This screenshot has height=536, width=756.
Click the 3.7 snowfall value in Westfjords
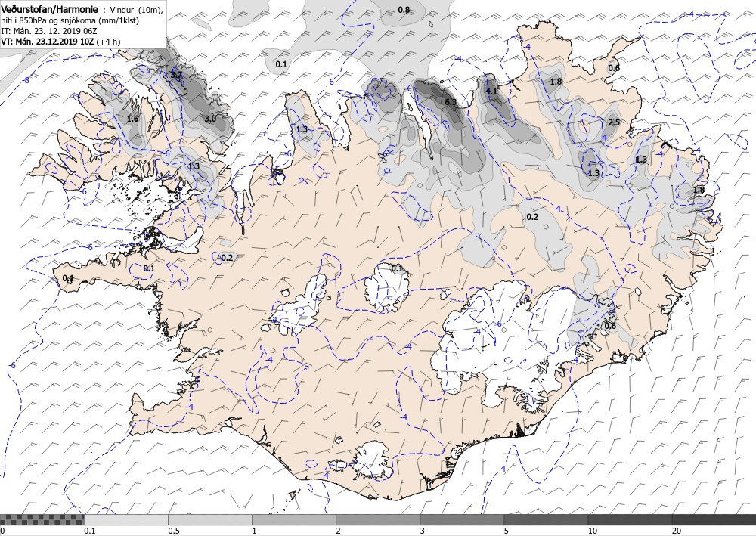pos(176,75)
